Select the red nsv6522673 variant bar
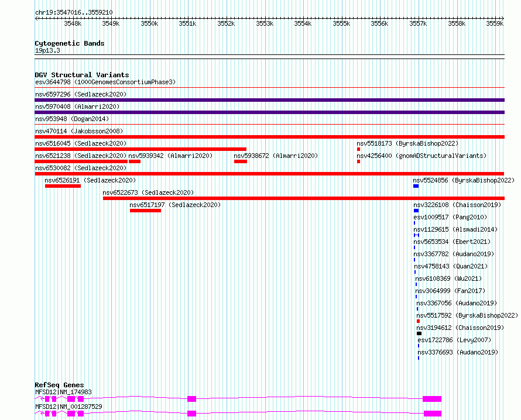 (x=304, y=198)
